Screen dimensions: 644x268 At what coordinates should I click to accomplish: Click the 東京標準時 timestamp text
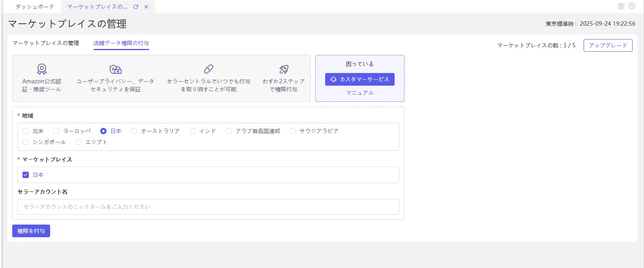(590, 24)
